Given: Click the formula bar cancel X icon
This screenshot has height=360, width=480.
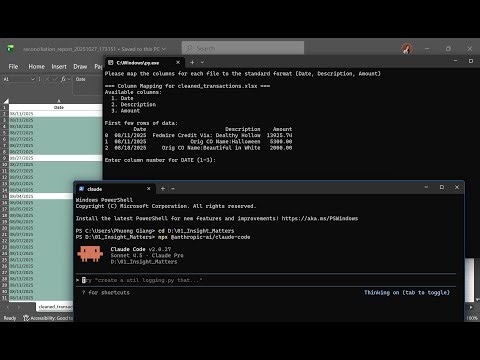Looking at the screenshot, I should point(47,79).
